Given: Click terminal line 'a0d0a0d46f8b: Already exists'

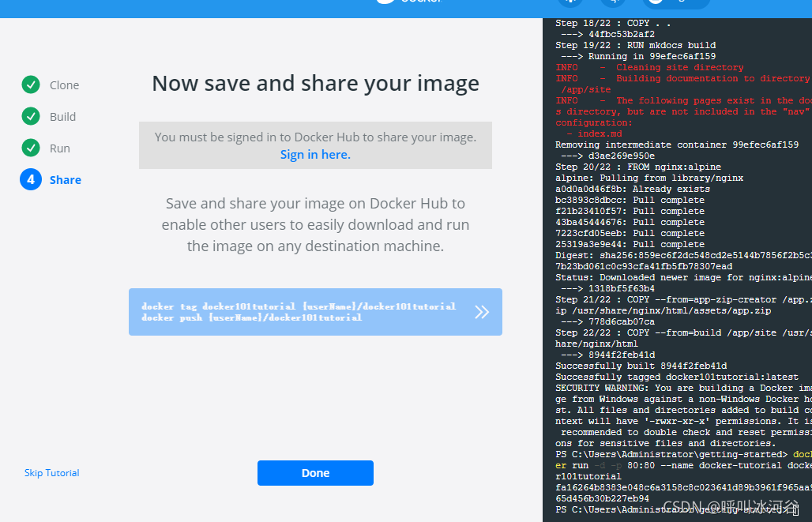Looking at the screenshot, I should coord(633,189).
